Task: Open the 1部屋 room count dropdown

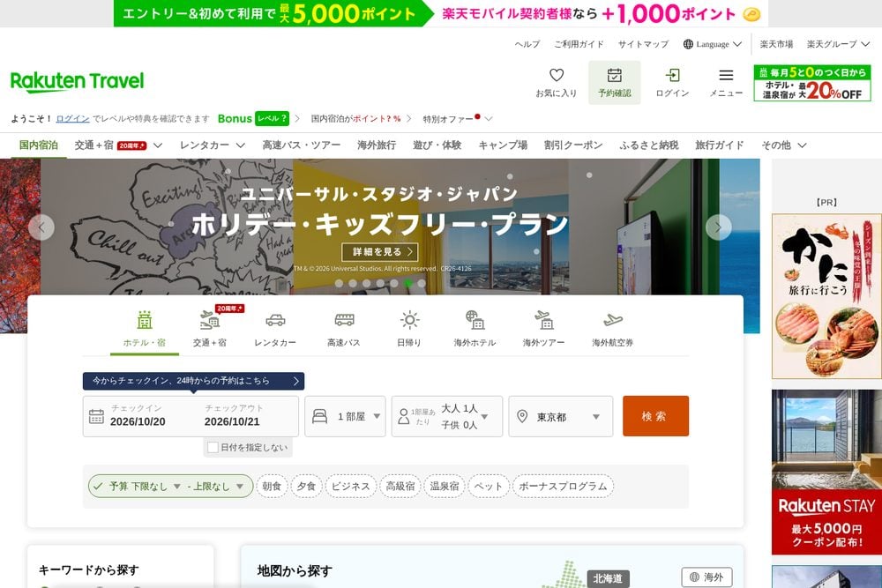Action: coord(346,417)
